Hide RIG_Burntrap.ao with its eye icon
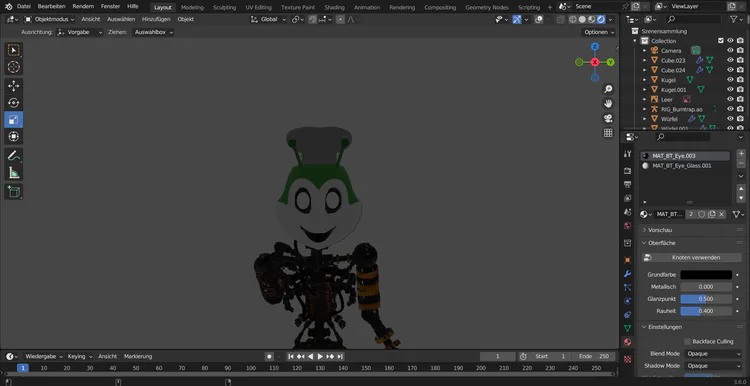Image resolution: width=750 pixels, height=386 pixels. [730, 109]
